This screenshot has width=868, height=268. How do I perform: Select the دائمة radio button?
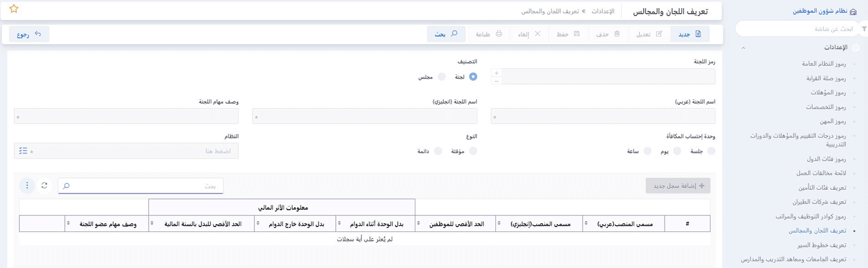[438, 151]
